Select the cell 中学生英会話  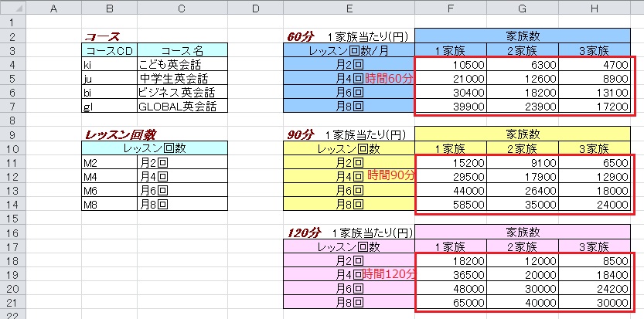[182, 78]
